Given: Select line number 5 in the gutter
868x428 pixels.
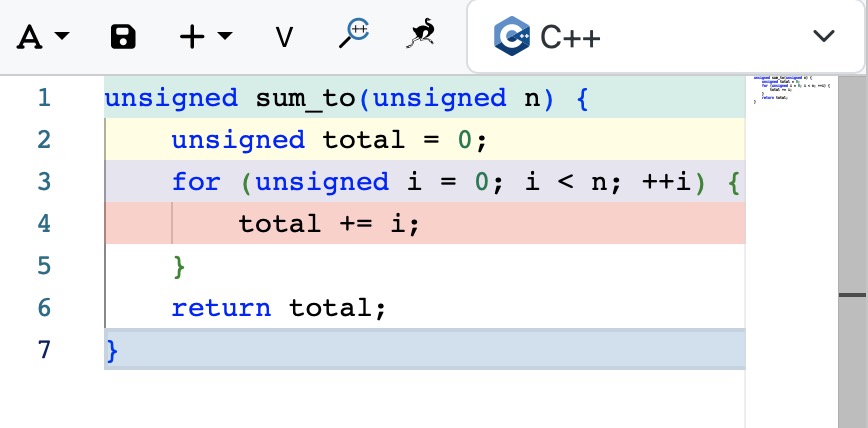Looking at the screenshot, I should click(44, 266).
